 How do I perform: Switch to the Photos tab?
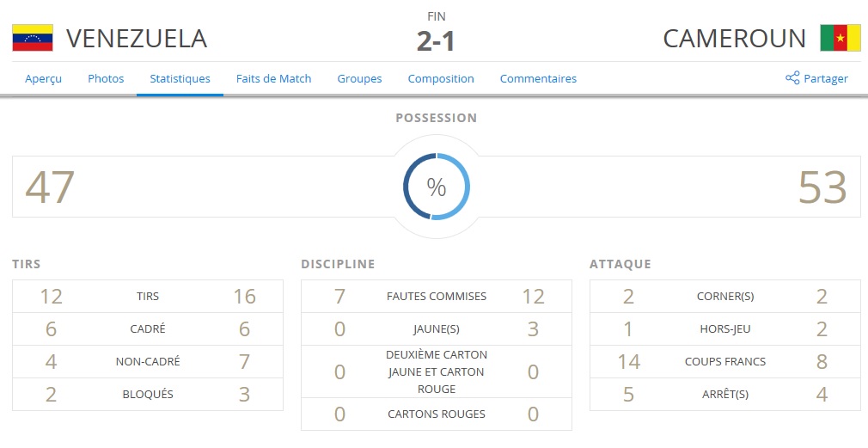106,78
